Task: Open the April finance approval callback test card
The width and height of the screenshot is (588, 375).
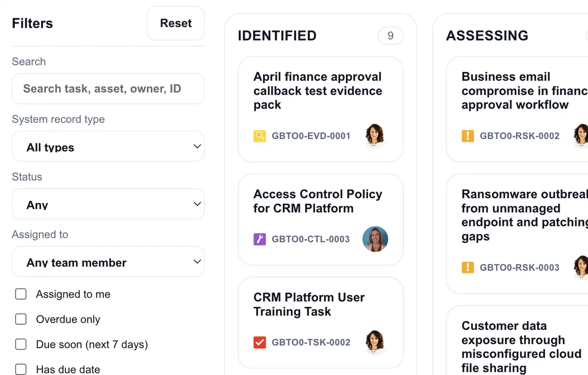Action: (x=320, y=109)
